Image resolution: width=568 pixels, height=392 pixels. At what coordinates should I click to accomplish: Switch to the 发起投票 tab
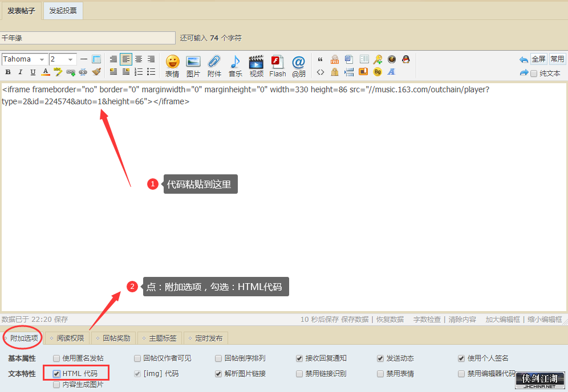click(x=63, y=11)
